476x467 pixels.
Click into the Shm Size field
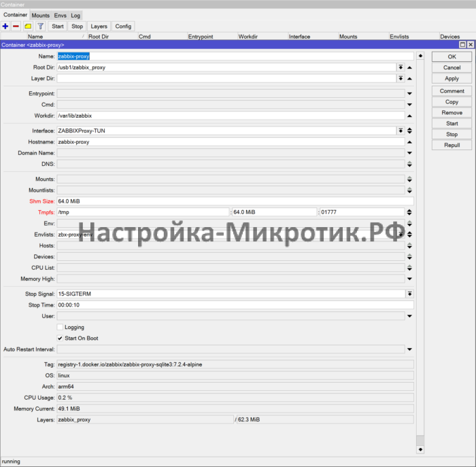click(x=235, y=201)
